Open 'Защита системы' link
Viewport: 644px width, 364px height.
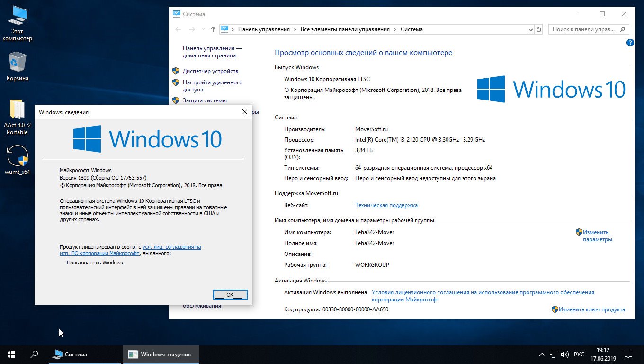pyautogui.click(x=205, y=100)
